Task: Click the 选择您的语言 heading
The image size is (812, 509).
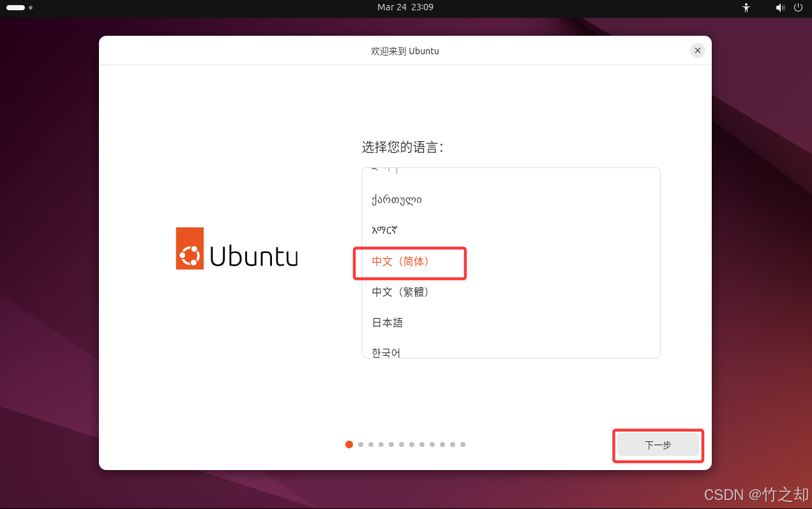Action: (403, 148)
